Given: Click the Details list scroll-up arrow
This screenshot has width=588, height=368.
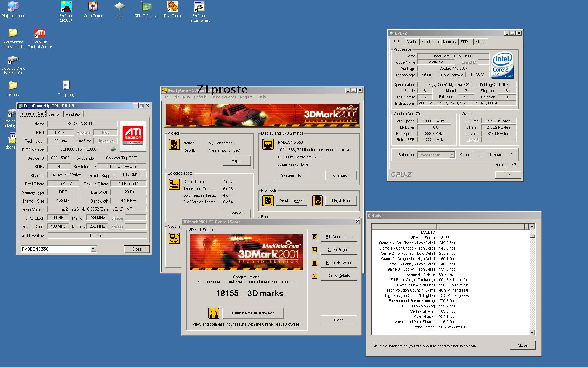Looking at the screenshot, I should pos(532,226).
